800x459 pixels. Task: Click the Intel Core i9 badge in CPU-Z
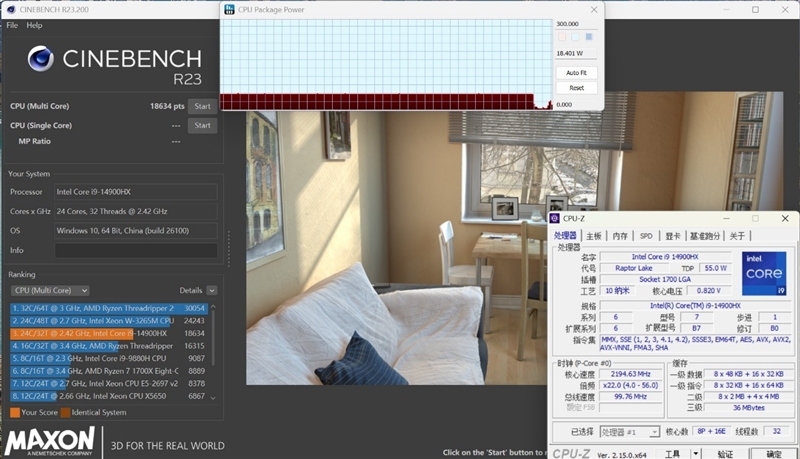point(764,273)
